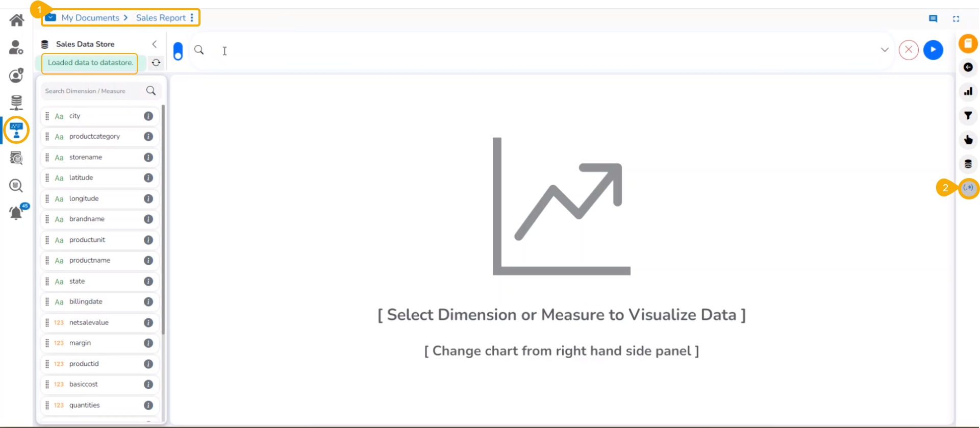Open the chart type bar-chart icon

[968, 92]
